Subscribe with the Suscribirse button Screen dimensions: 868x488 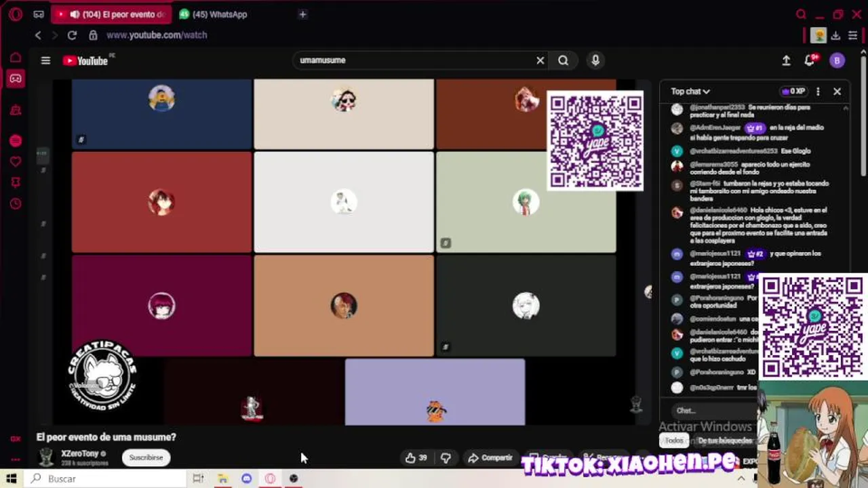(x=146, y=457)
